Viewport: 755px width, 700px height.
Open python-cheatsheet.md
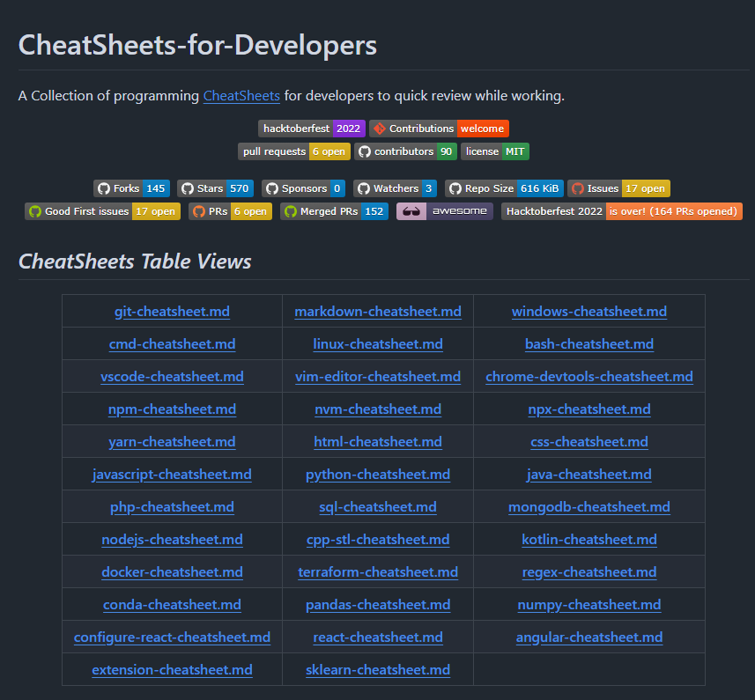coord(378,475)
